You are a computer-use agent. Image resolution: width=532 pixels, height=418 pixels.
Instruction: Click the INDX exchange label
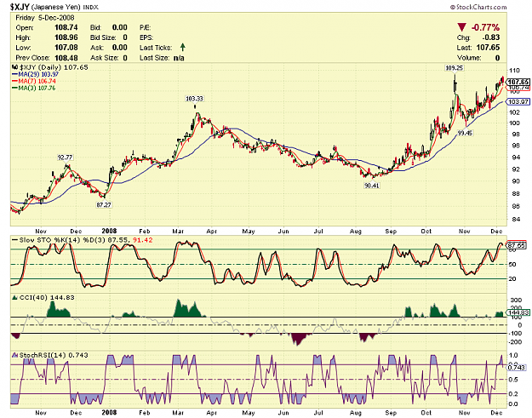click(90, 7)
